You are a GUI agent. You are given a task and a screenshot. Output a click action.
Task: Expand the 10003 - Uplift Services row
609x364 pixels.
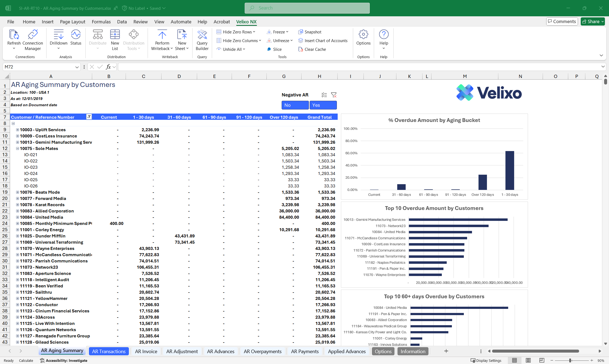(x=17, y=130)
